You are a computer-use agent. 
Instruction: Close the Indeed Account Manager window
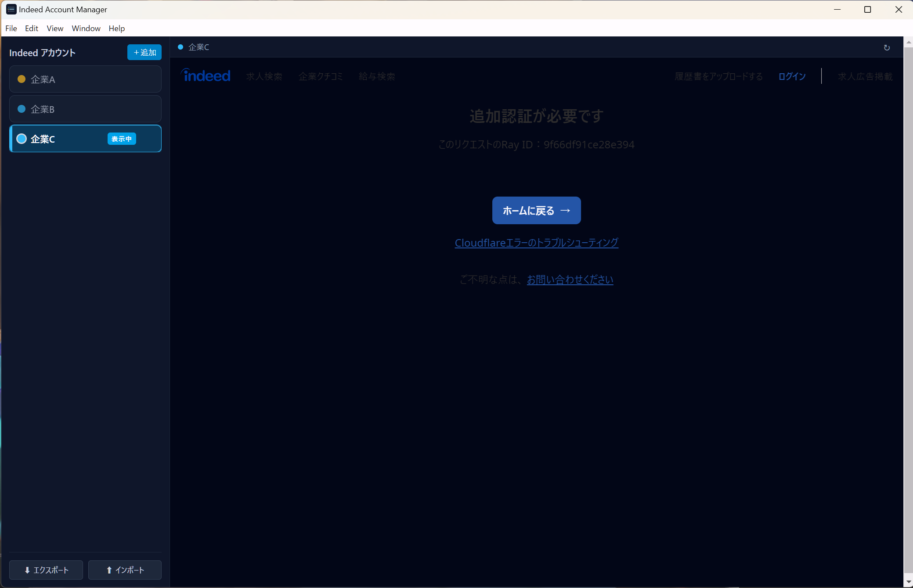(898, 9)
